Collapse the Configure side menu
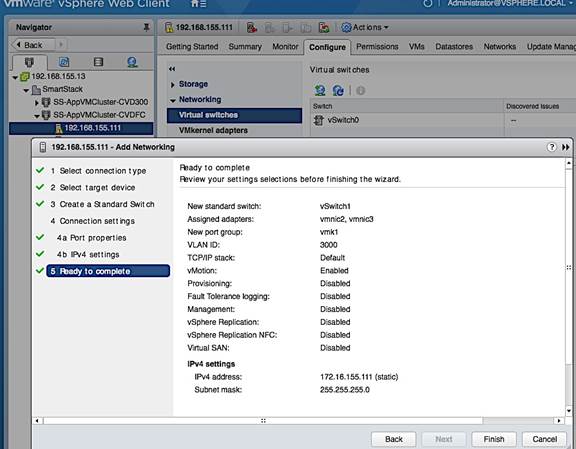 [172, 69]
